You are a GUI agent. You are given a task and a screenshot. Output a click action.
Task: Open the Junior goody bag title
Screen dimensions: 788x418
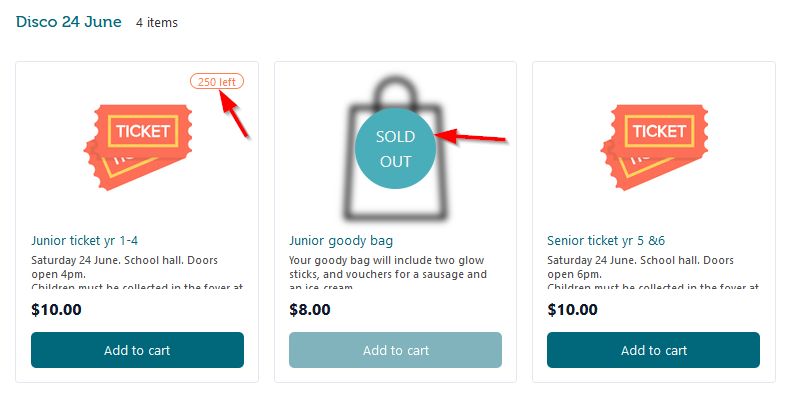pos(341,241)
